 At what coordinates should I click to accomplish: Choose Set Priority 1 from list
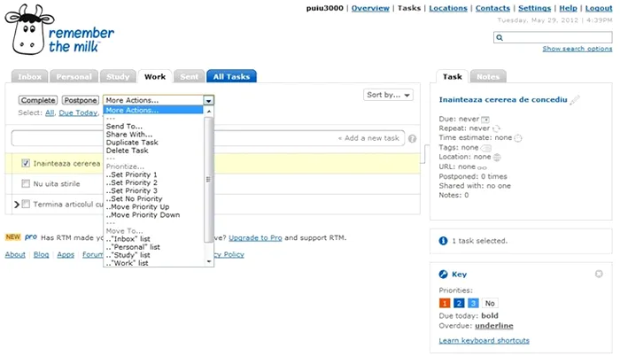click(x=131, y=174)
